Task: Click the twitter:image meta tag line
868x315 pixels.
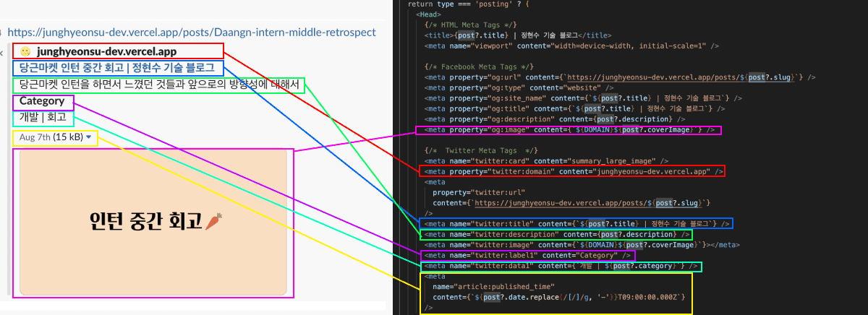Action: tap(582, 245)
